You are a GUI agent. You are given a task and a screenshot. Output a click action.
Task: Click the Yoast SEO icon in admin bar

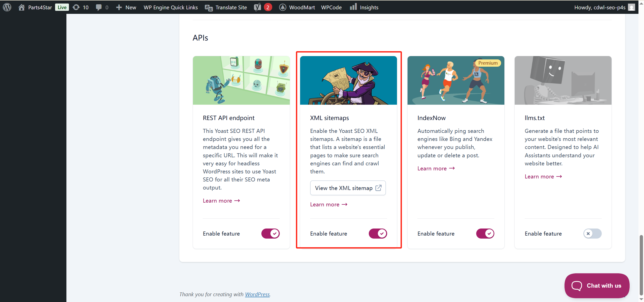coord(257,7)
